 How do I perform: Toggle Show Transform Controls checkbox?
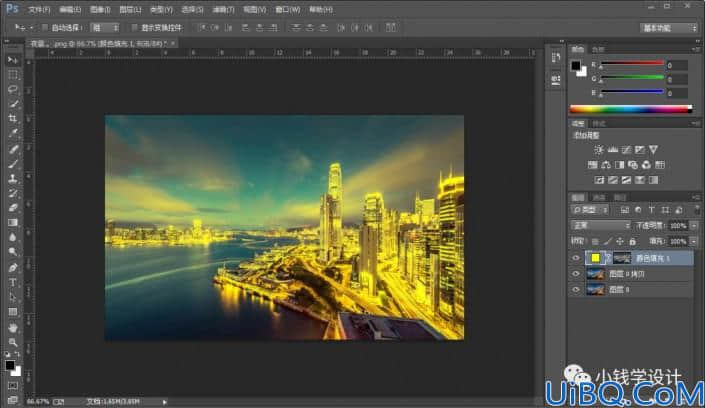[134, 28]
